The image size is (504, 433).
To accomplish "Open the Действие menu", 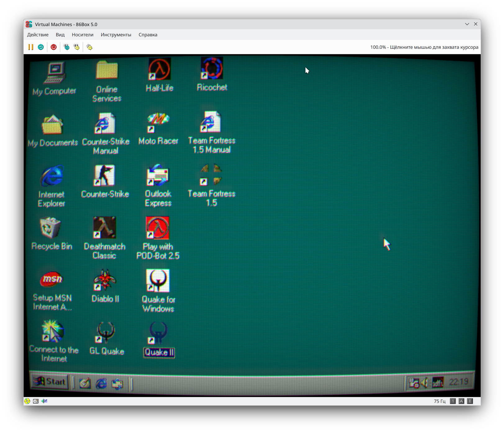I will click(x=38, y=35).
